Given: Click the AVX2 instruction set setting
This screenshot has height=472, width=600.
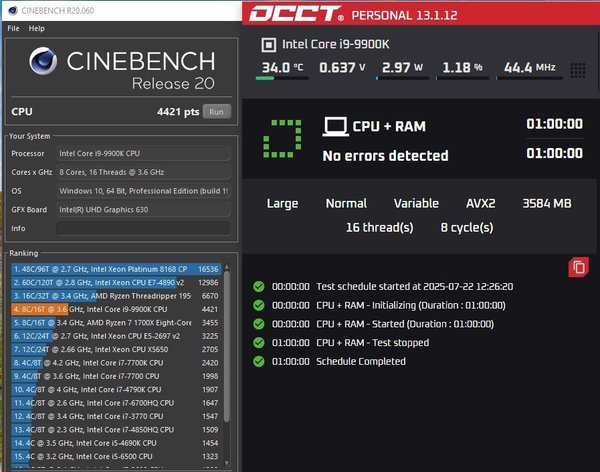Looking at the screenshot, I should pos(481,204).
